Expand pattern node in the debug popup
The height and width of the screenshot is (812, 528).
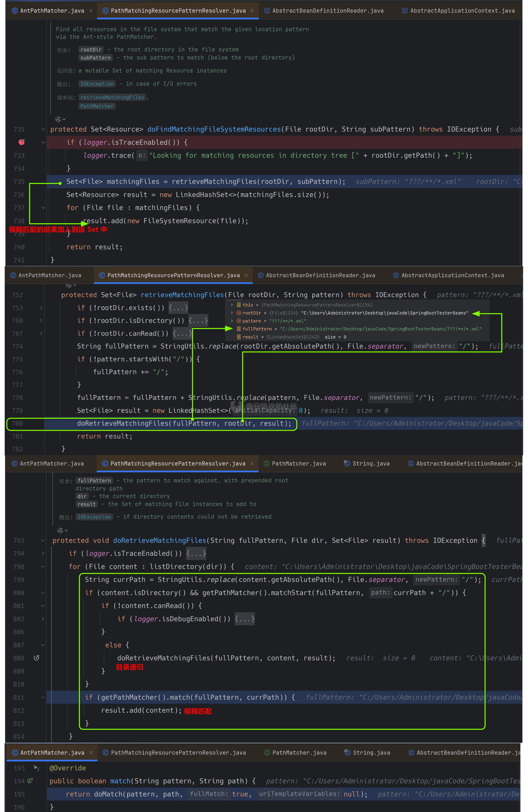[232, 321]
